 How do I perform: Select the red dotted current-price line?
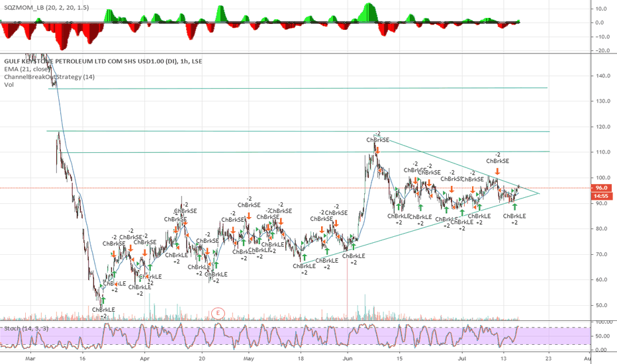(x=295, y=188)
